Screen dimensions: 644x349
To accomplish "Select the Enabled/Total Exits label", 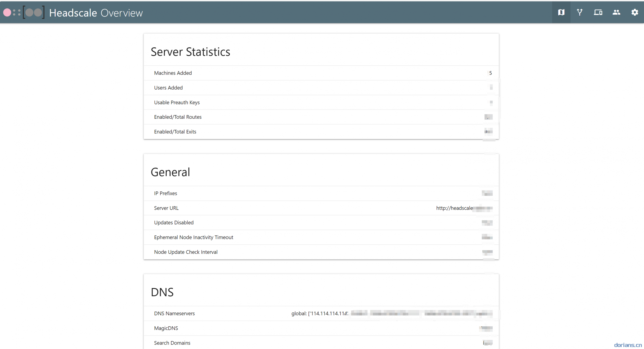I will tap(175, 132).
